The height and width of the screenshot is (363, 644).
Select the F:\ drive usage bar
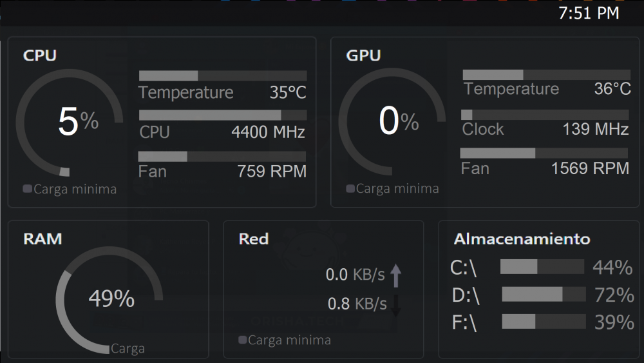pyautogui.click(x=544, y=322)
